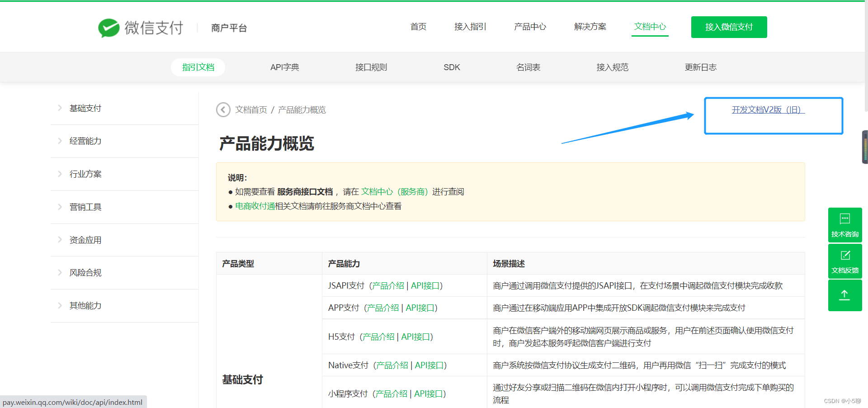
Task: Open JSAPI支付 API接口 link
Action: pos(425,286)
